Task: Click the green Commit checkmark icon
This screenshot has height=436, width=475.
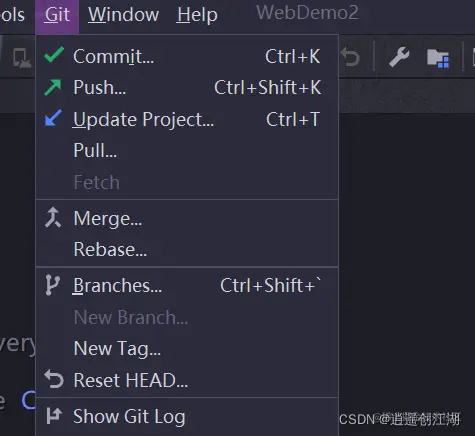Action: point(54,55)
